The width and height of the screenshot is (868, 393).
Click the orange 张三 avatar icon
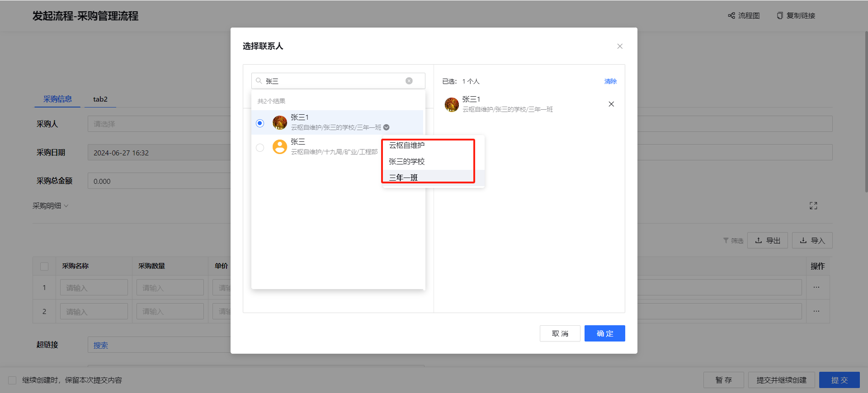280,147
